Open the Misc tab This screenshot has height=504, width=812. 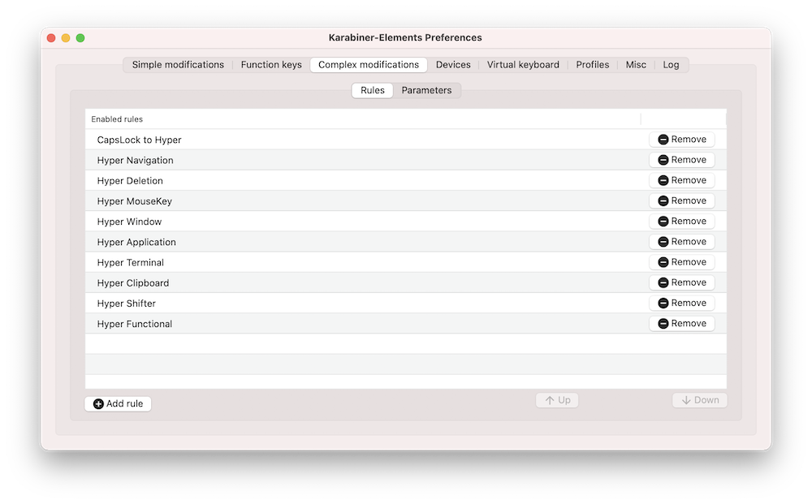pyautogui.click(x=636, y=65)
